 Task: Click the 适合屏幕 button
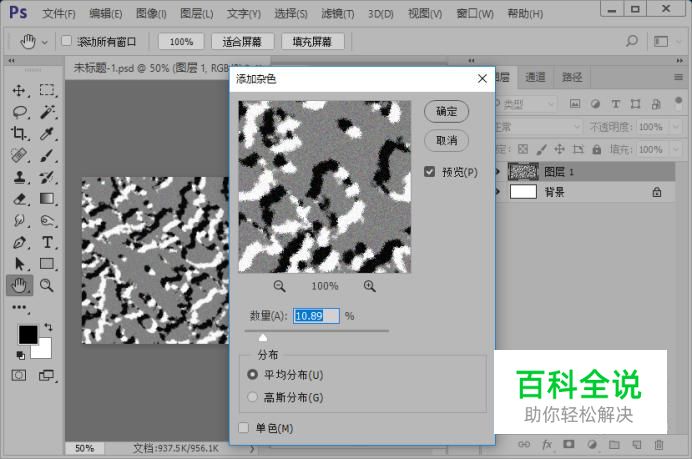242,41
